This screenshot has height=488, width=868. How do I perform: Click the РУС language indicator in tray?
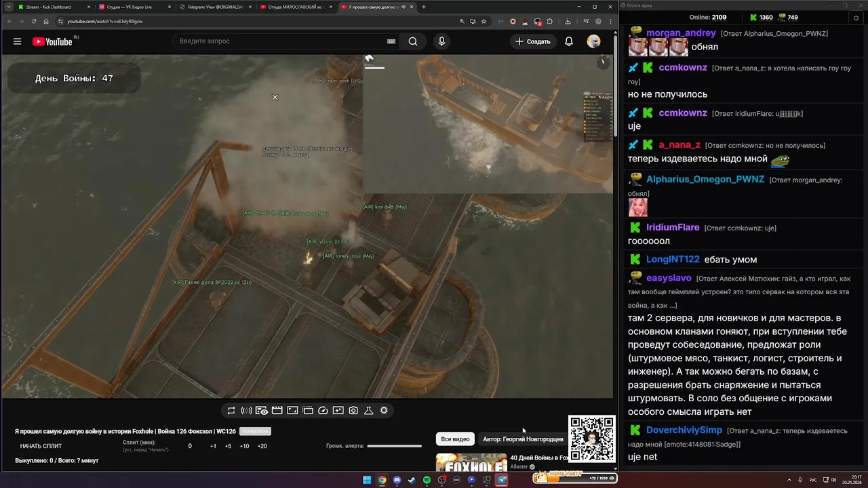813,480
